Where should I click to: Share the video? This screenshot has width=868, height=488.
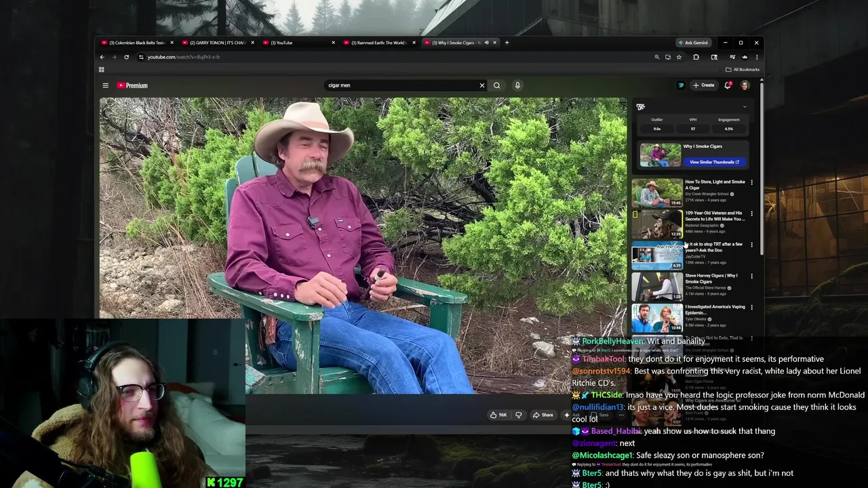pos(542,415)
